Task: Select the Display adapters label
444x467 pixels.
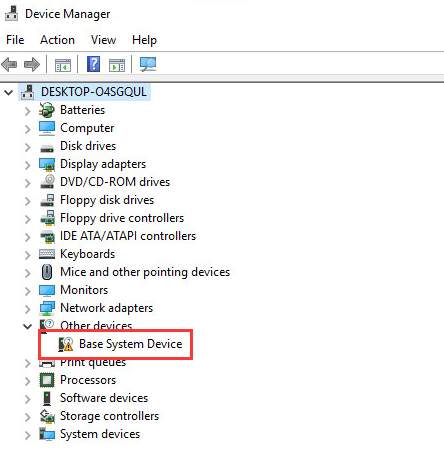Action: 103,164
